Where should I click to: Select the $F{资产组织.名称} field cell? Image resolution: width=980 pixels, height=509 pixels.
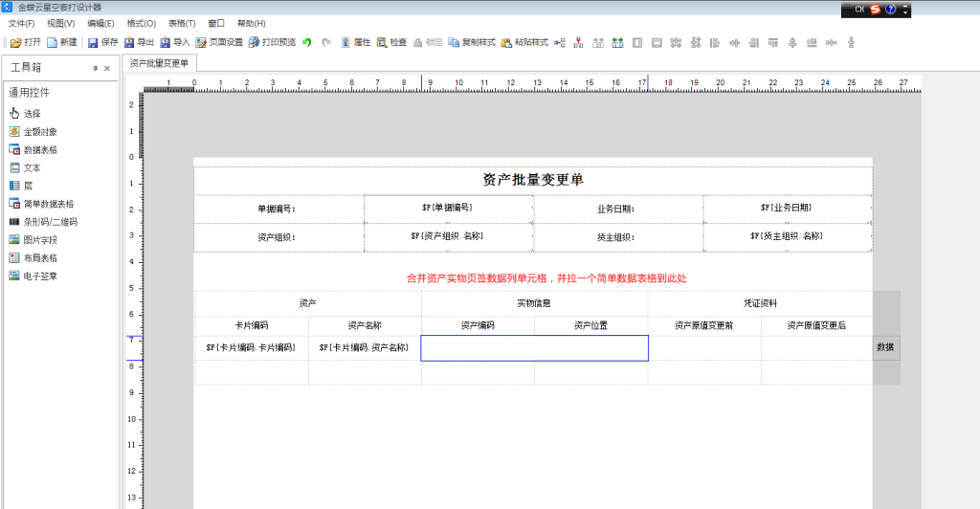click(x=449, y=236)
